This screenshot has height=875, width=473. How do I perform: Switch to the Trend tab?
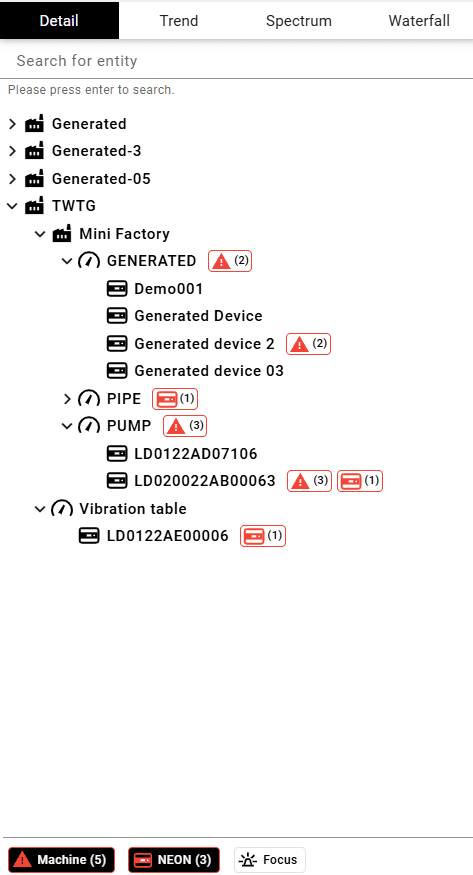coord(178,21)
